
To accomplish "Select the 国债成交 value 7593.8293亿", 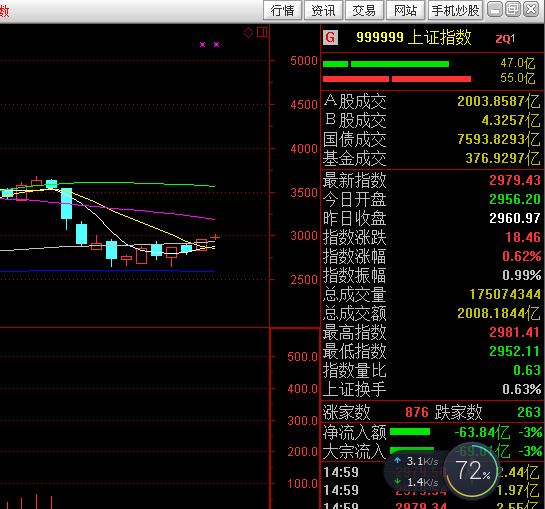I will click(x=498, y=139).
